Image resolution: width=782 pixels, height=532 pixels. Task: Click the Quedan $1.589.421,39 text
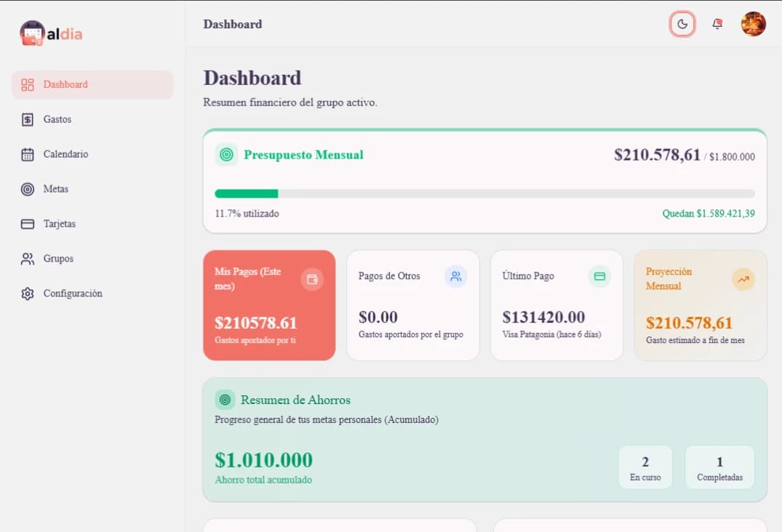tap(709, 214)
